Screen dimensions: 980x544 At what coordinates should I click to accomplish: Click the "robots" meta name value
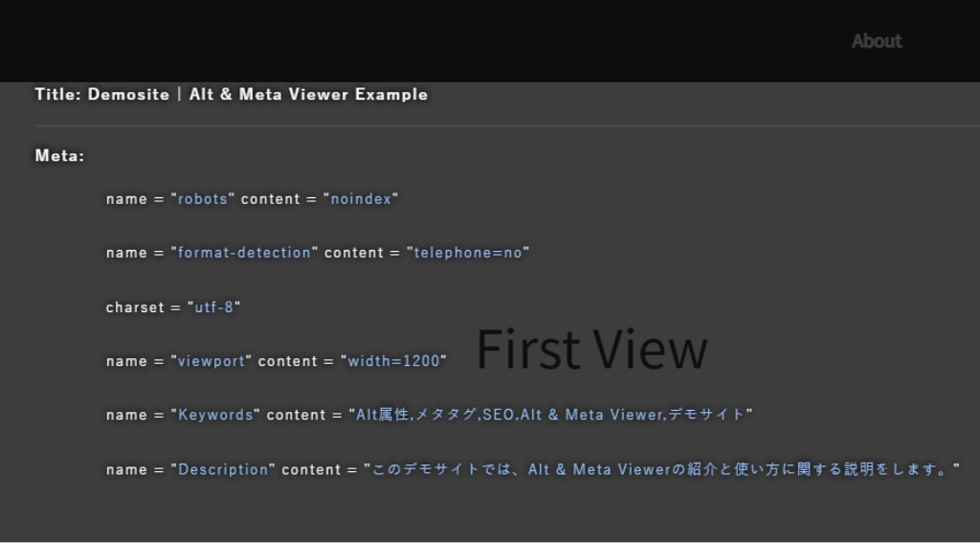[203, 199]
